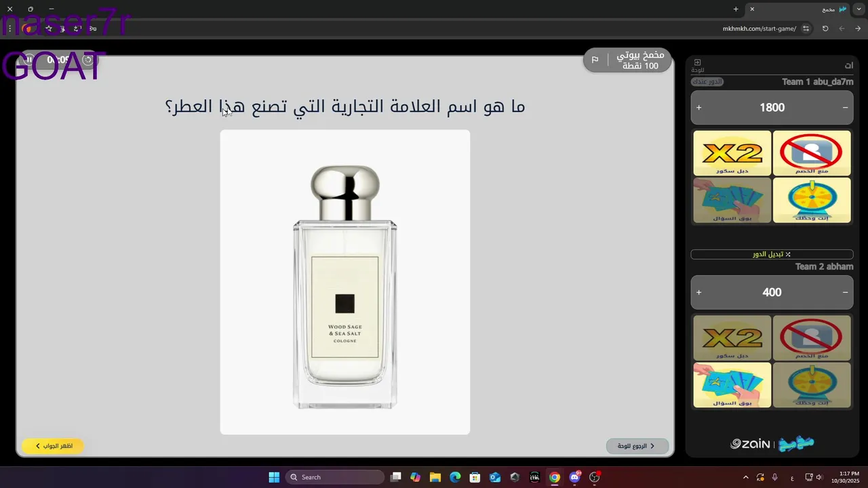Use Team 2's X2 double score card
868x488 pixels.
[x=732, y=338]
